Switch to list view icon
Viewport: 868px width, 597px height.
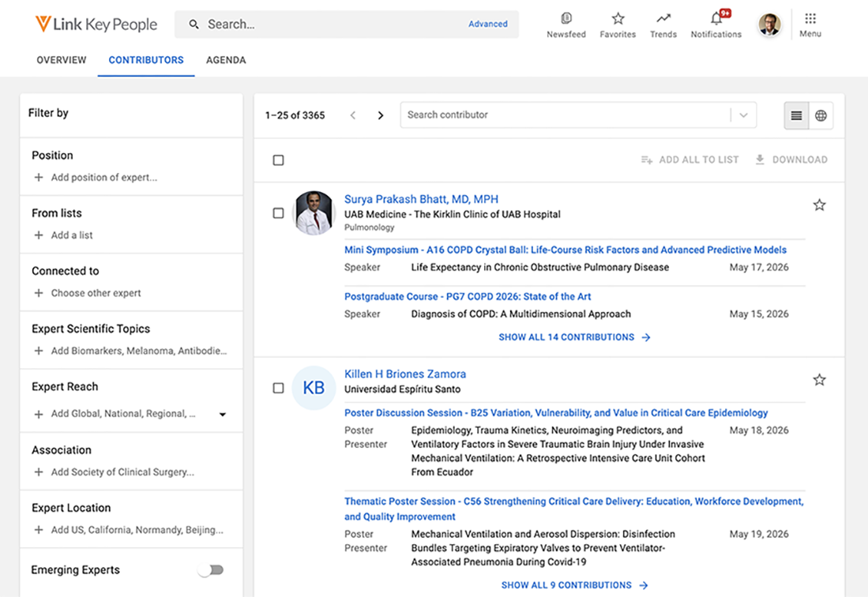click(796, 116)
